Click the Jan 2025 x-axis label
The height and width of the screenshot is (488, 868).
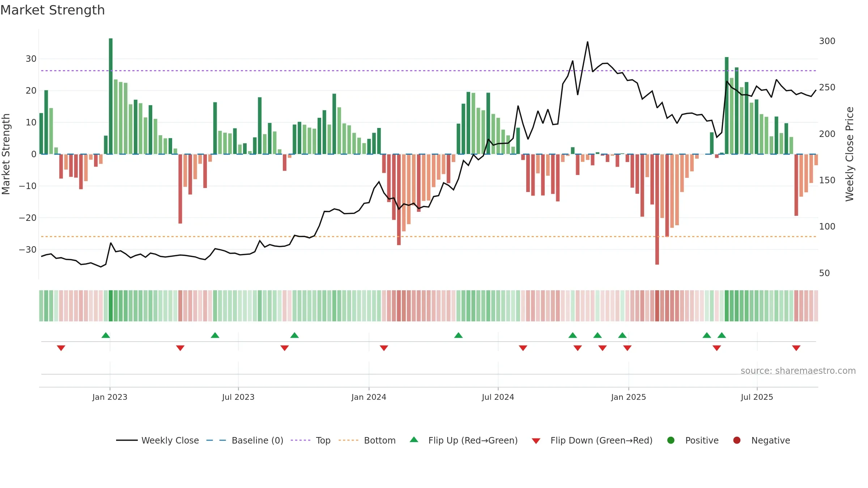coord(629,397)
